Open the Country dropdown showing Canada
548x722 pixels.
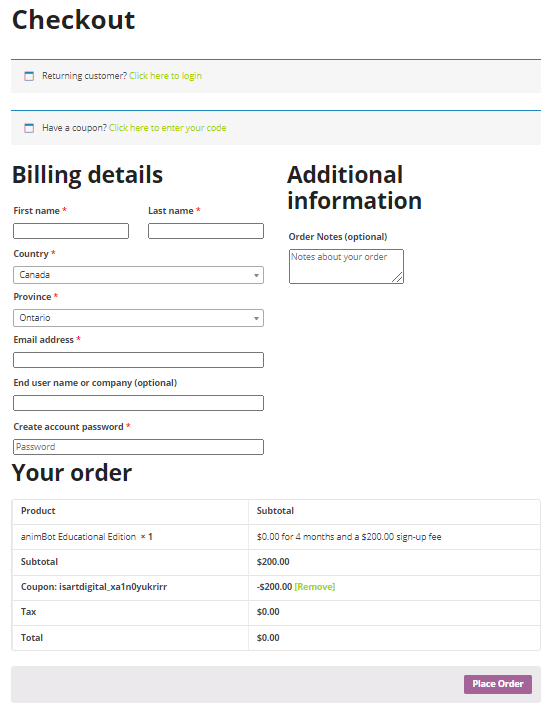pyautogui.click(x=139, y=275)
